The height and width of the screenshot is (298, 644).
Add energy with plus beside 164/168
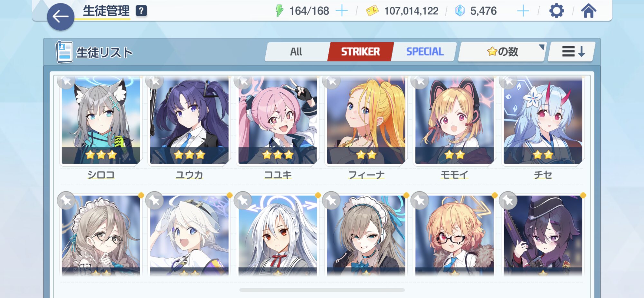click(342, 11)
